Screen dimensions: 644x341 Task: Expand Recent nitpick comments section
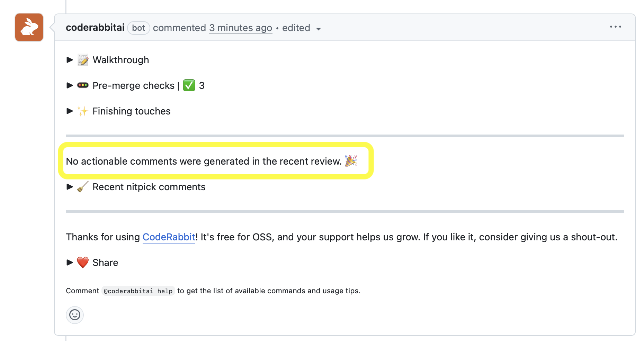click(x=70, y=187)
